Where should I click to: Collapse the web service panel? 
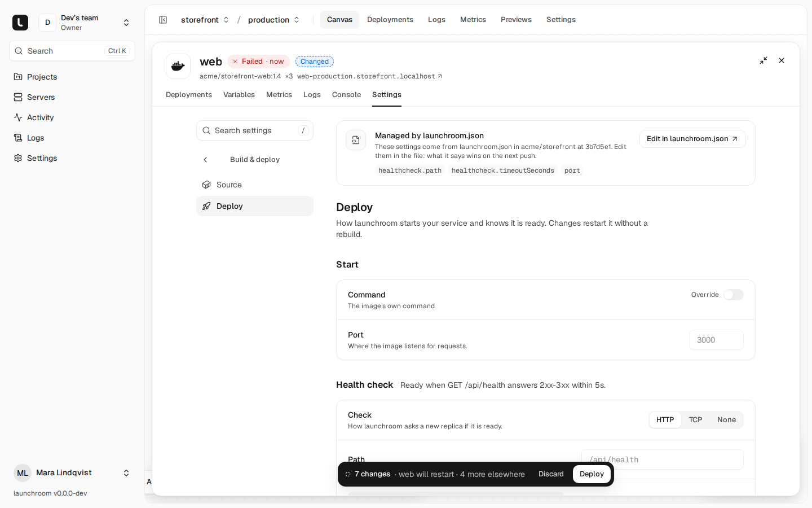click(764, 60)
